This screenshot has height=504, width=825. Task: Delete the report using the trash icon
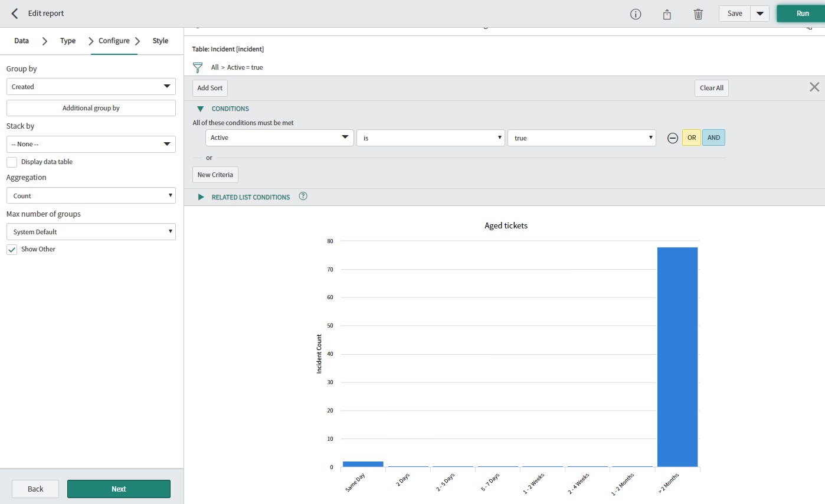coord(698,14)
